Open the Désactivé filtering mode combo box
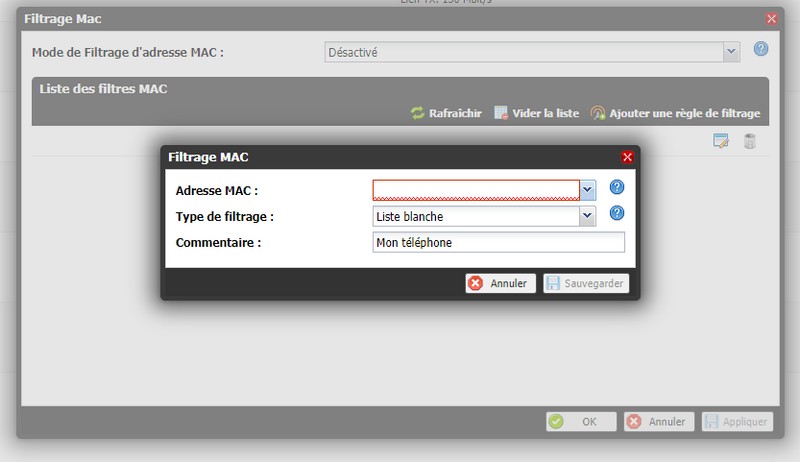This screenshot has width=800, height=462. [523, 52]
